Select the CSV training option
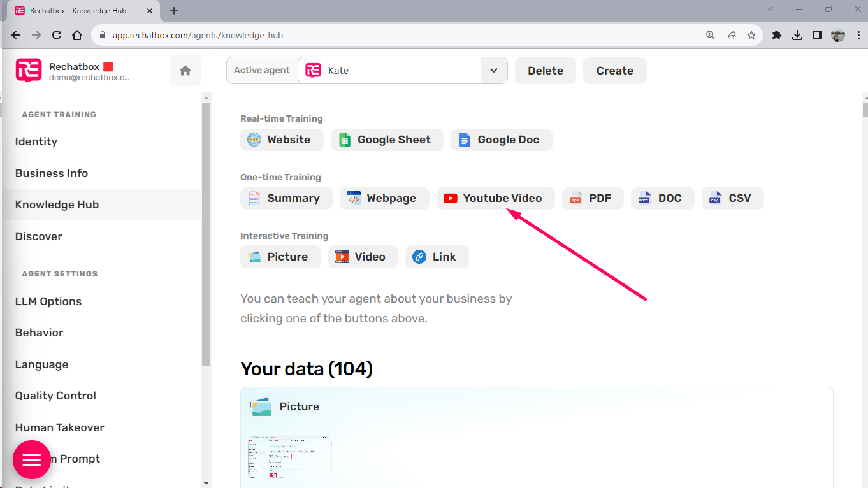 click(x=733, y=198)
